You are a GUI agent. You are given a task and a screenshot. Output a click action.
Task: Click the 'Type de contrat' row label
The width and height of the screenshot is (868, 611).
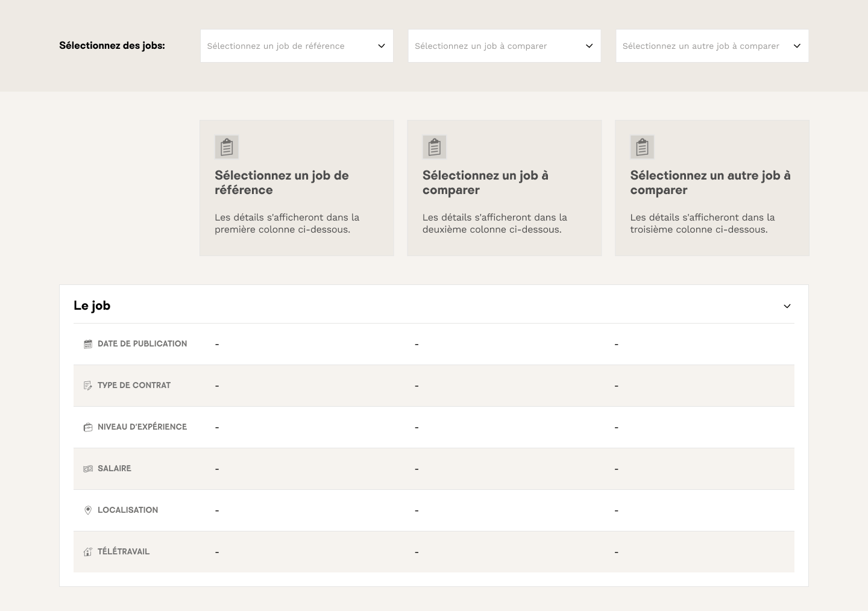point(134,385)
